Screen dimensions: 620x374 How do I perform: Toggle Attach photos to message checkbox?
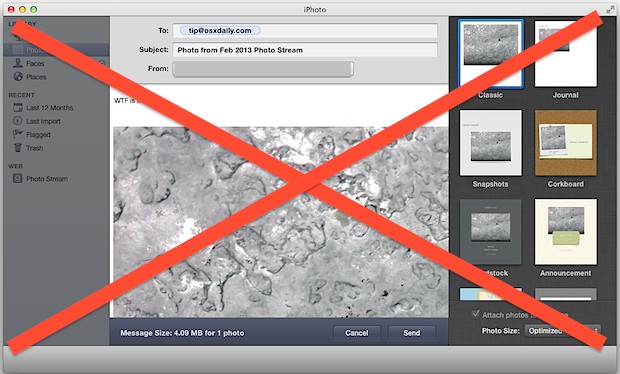pyautogui.click(x=476, y=314)
